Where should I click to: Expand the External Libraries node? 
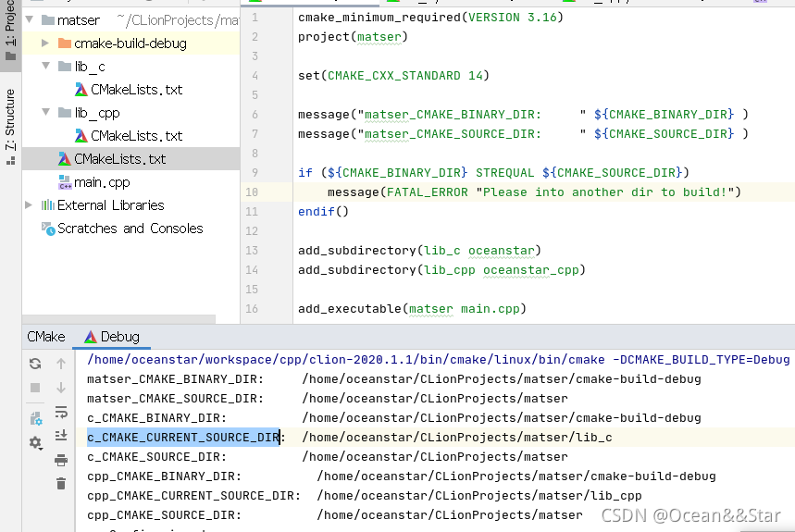click(29, 204)
